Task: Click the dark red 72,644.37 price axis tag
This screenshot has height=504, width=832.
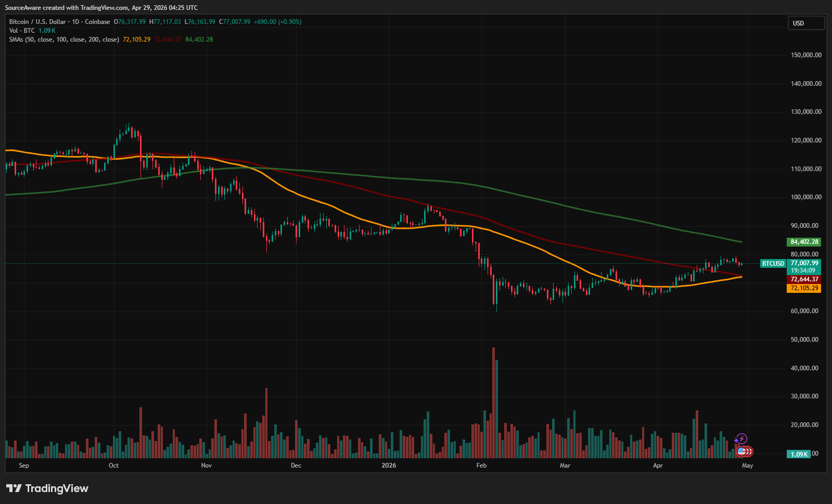Action: click(804, 279)
